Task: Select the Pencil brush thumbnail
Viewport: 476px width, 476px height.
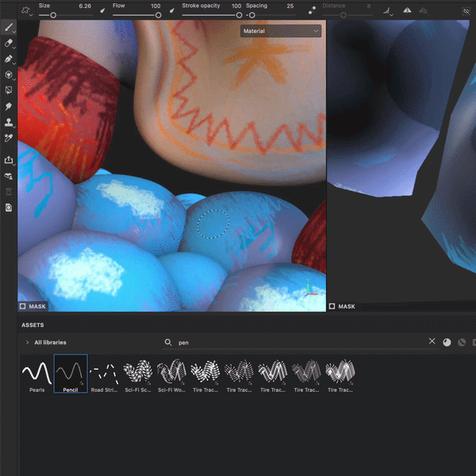Action: coord(71,374)
